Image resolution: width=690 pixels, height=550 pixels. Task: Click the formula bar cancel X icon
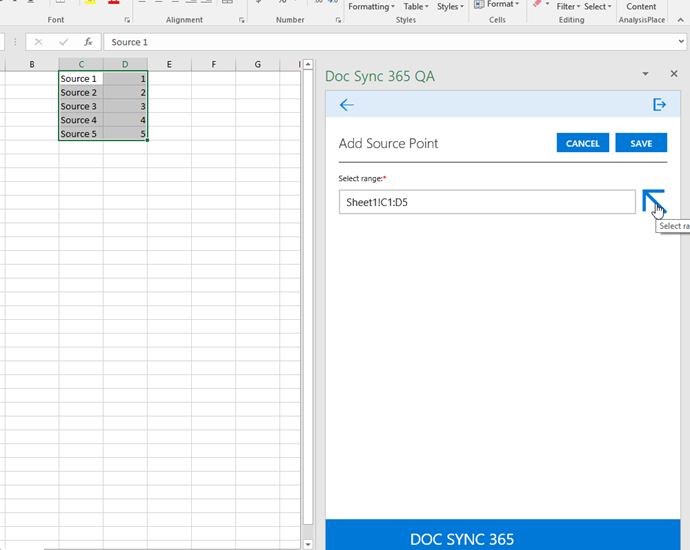[38, 42]
